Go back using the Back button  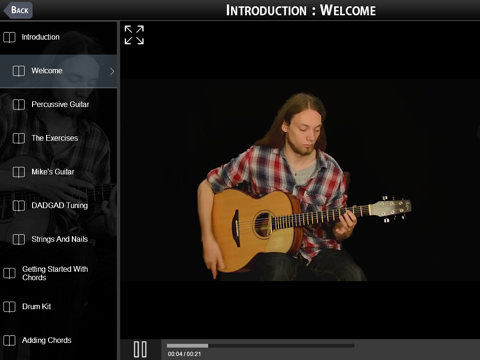coord(18,10)
